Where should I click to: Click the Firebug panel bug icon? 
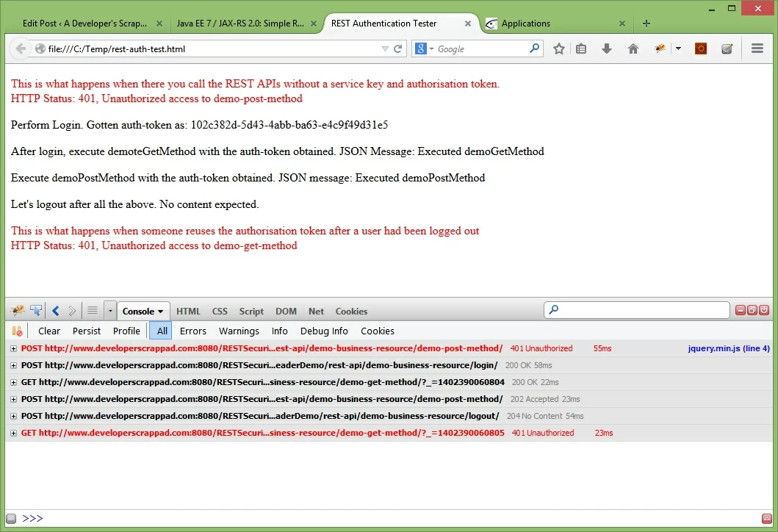point(18,311)
